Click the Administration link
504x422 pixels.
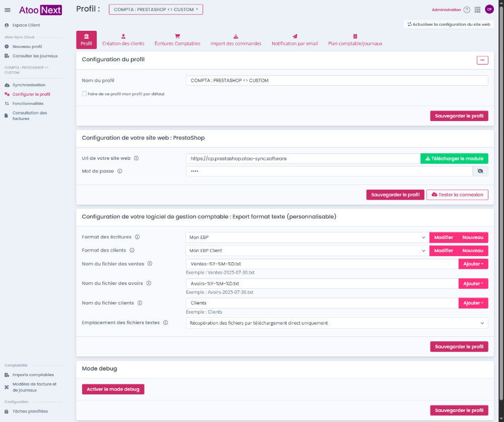446,10
